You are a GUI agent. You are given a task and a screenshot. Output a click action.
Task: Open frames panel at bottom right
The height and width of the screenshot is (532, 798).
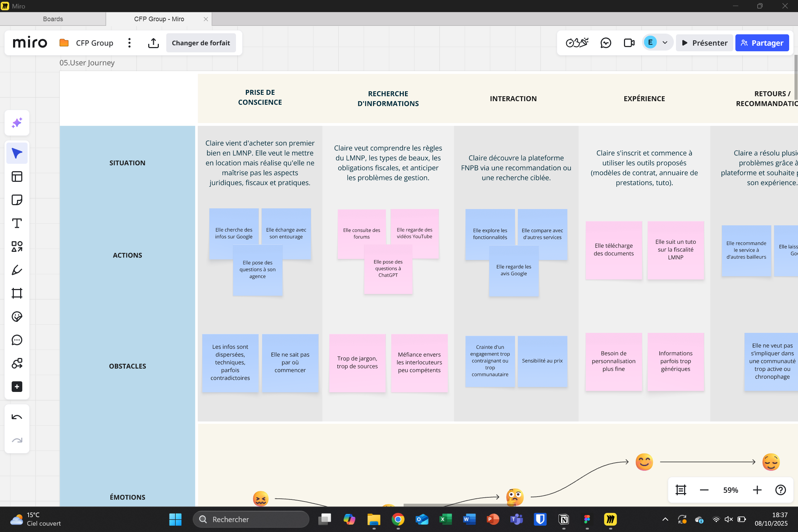pos(681,490)
